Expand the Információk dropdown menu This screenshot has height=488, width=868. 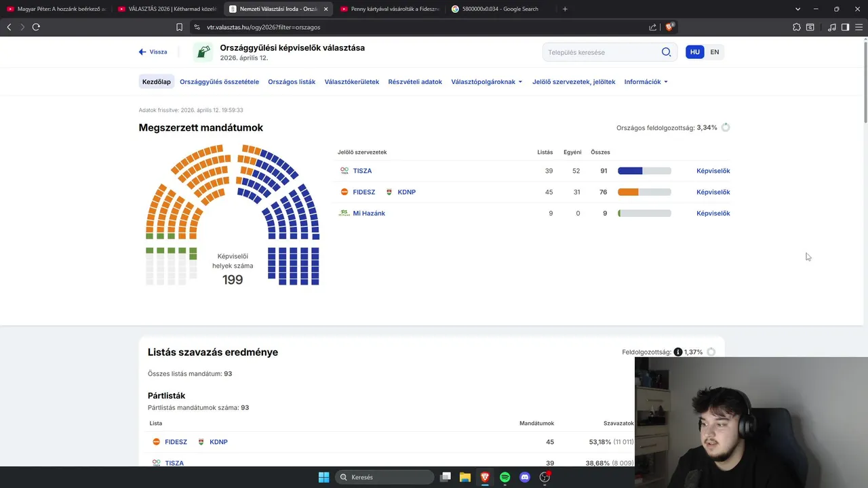coord(646,82)
